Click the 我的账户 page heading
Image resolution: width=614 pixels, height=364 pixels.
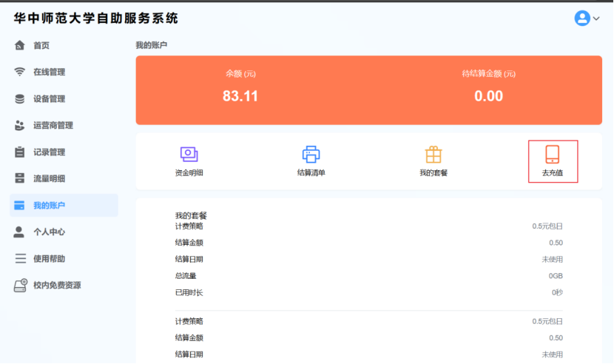pyautogui.click(x=152, y=45)
